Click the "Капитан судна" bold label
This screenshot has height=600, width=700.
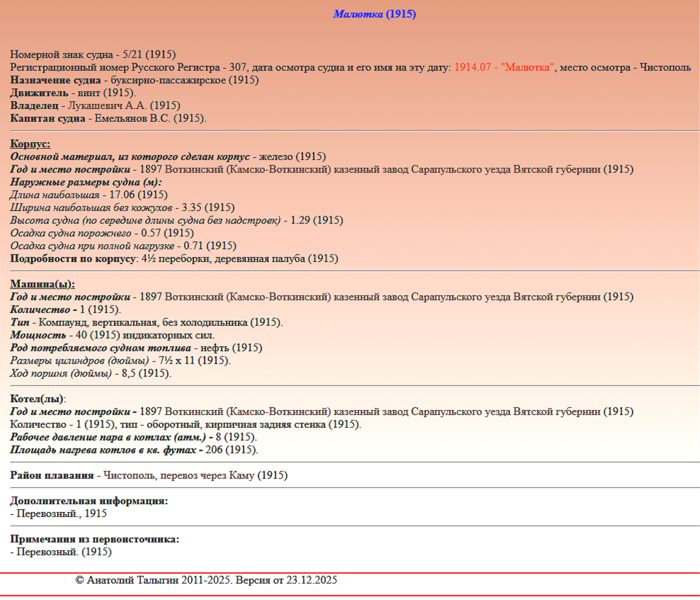(48, 118)
